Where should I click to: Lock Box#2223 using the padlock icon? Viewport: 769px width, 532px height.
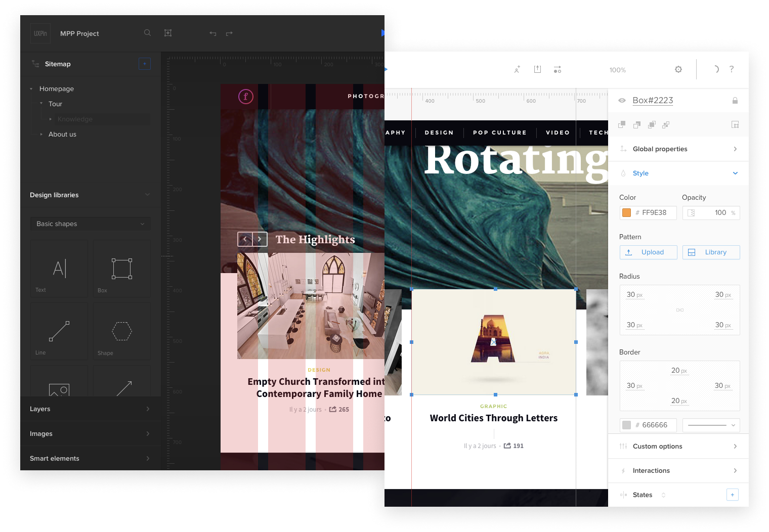tap(735, 100)
